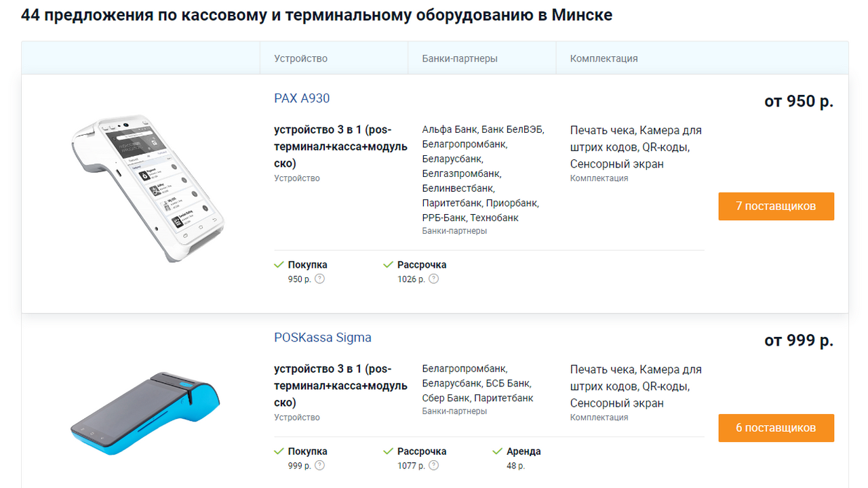Screen dimensions: 868x488
Task: Click the Аренда checkmark for POSKassa Sigma
Action: click(x=497, y=451)
